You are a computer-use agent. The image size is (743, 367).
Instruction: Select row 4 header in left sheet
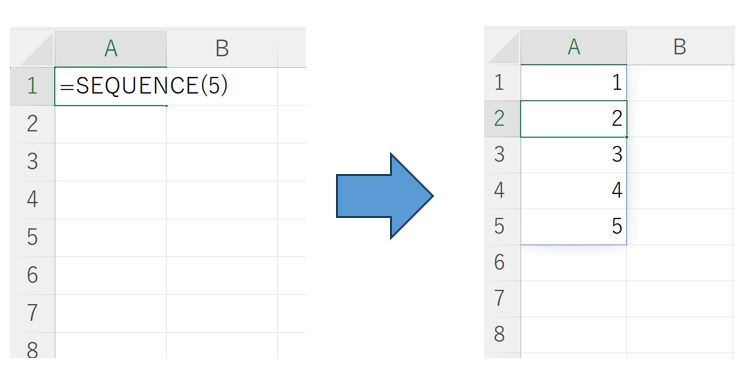[32, 199]
